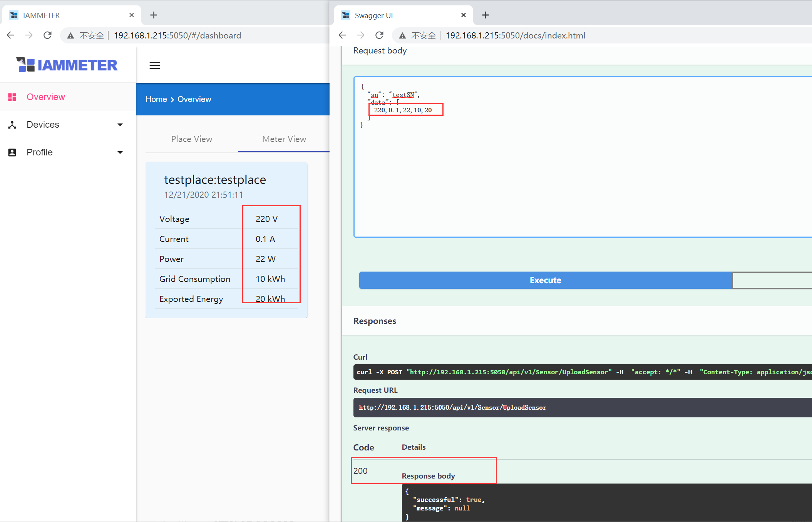Click the security warning icon in Swagger address bar

tap(402, 35)
